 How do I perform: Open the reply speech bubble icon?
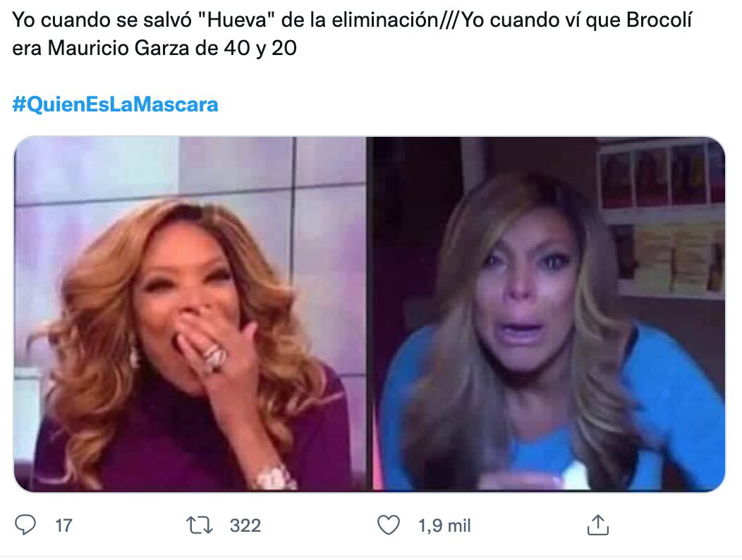[x=25, y=525]
